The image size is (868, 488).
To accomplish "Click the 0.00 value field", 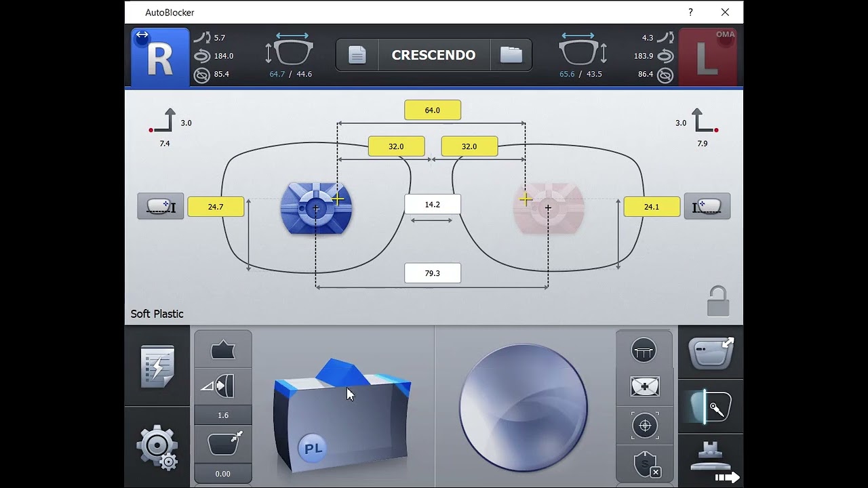I will click(223, 474).
